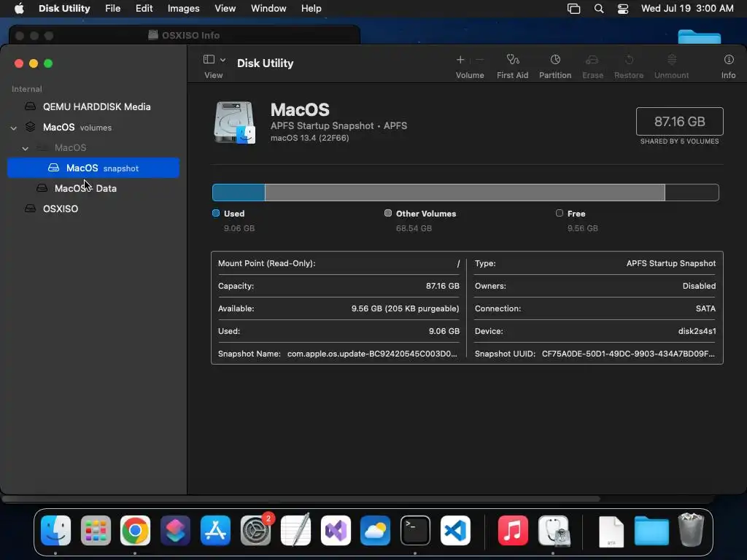Click the 9.56 GB (205 KB purgeable) value
The width and height of the screenshot is (747, 560).
tap(406, 308)
